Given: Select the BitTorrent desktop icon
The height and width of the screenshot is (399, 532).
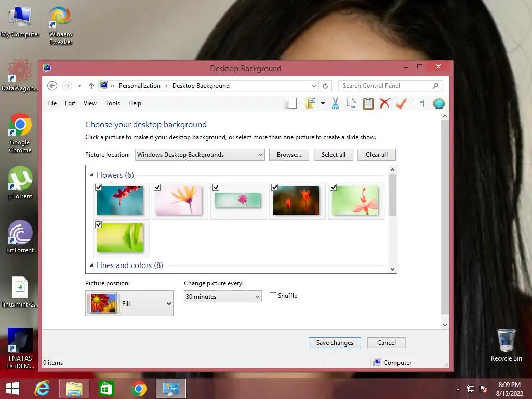Looking at the screenshot, I should coord(20,237).
